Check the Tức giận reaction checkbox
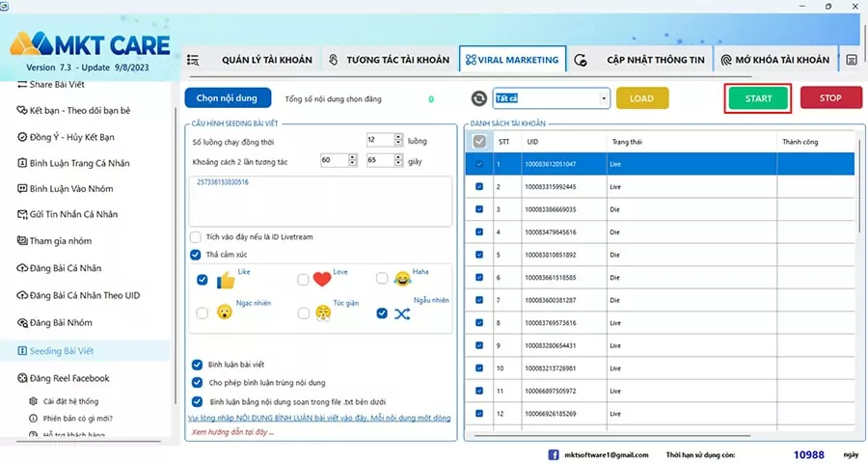The width and height of the screenshot is (868, 463). point(304,313)
